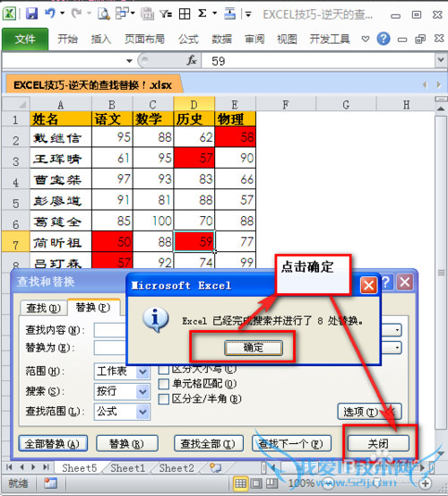Screen dimensions: 448x496
Task: Open the 视图 View ribbon tab
Action: (x=288, y=39)
